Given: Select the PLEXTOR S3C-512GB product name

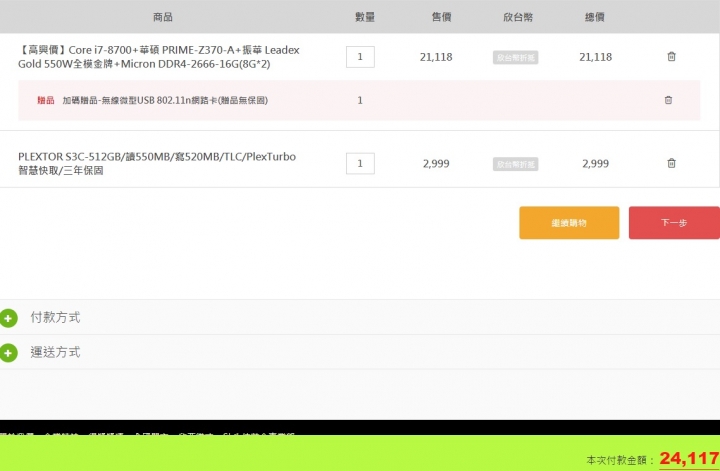Looking at the screenshot, I should (x=157, y=163).
